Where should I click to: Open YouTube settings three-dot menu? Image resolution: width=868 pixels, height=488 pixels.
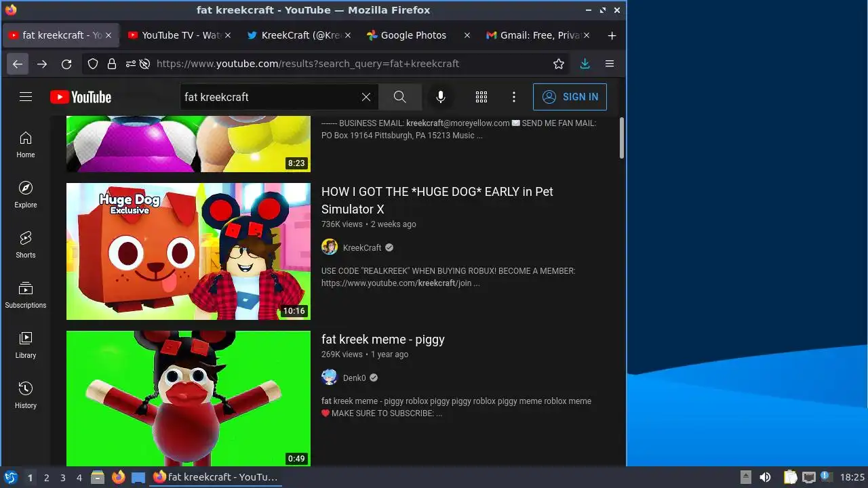[514, 97]
